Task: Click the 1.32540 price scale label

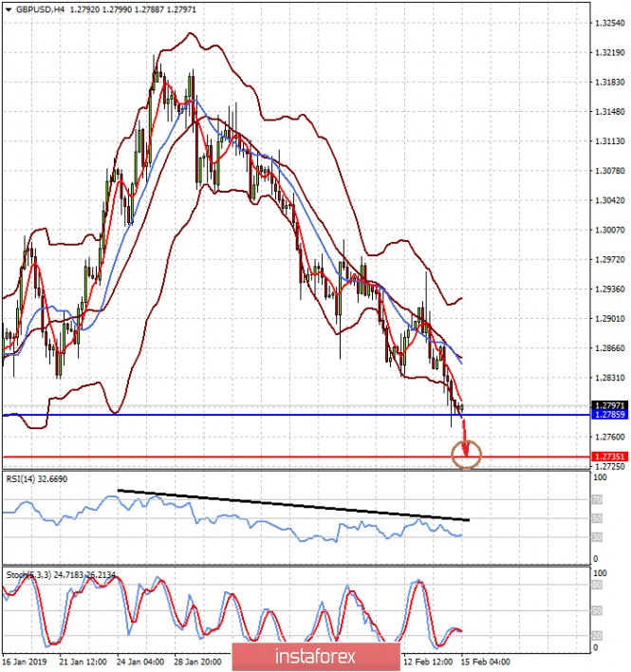Action: coord(607,23)
